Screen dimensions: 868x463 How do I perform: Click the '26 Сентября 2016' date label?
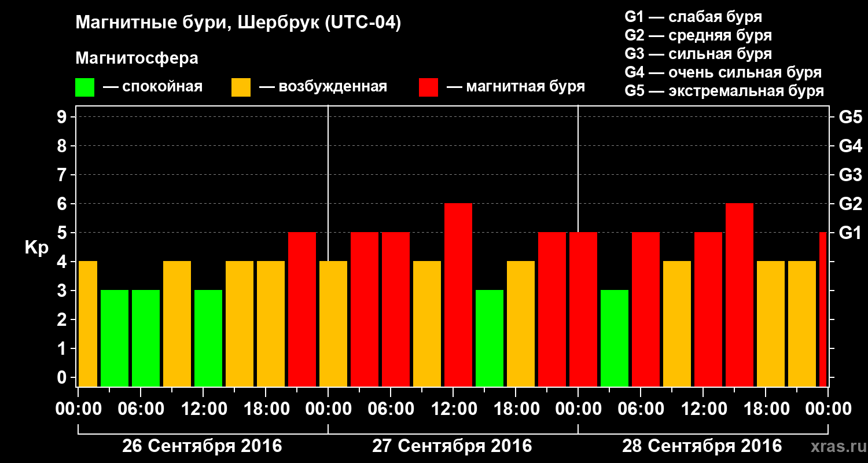[x=202, y=446]
